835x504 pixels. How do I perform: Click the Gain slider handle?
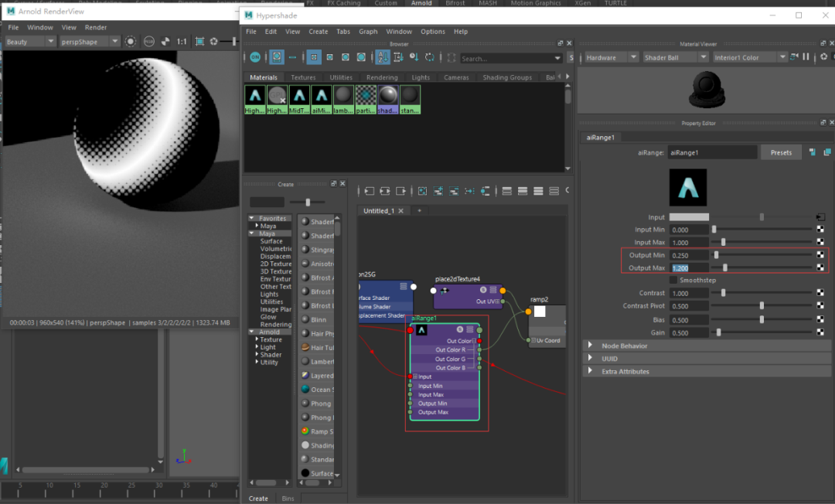click(x=718, y=332)
